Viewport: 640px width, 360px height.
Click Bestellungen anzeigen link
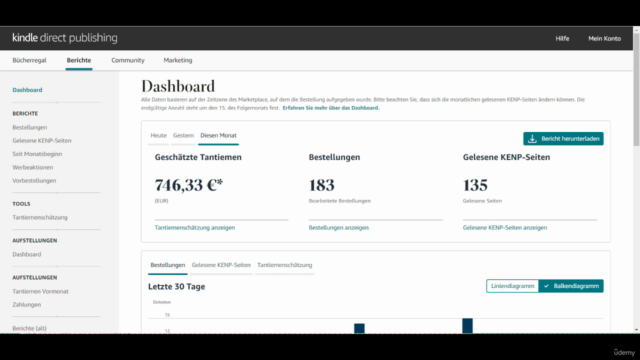[338, 228]
